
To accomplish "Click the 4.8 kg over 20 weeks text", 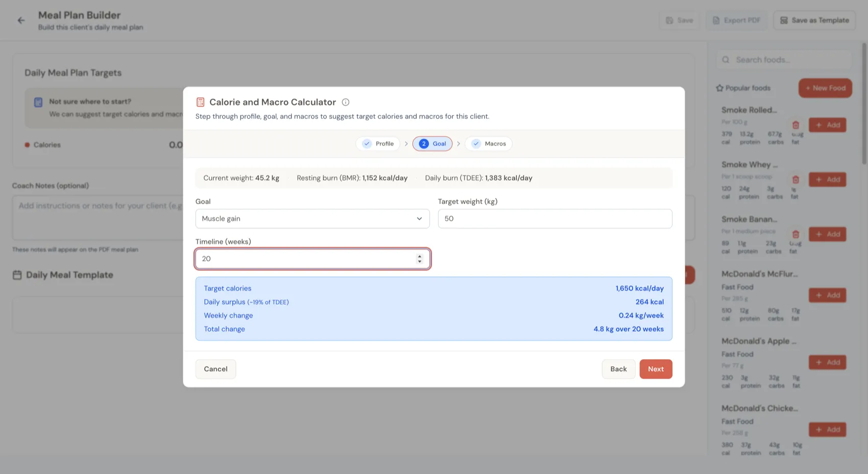I will [x=629, y=329].
